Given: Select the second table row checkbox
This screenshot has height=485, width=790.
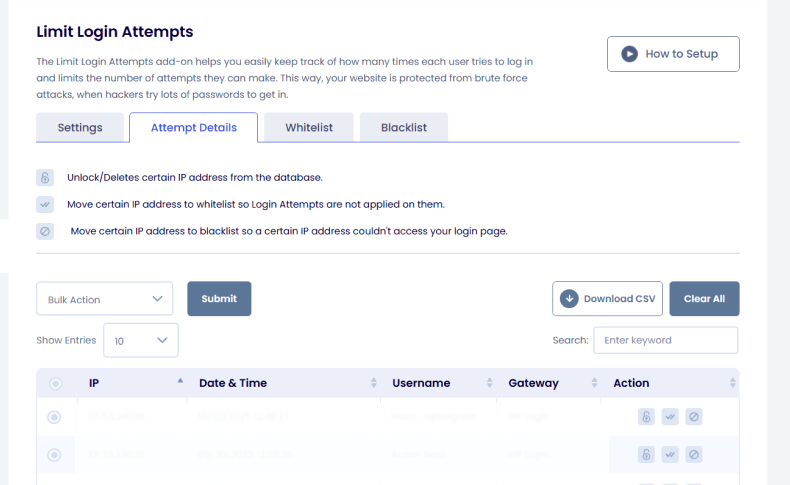Looking at the screenshot, I should click(x=55, y=454).
